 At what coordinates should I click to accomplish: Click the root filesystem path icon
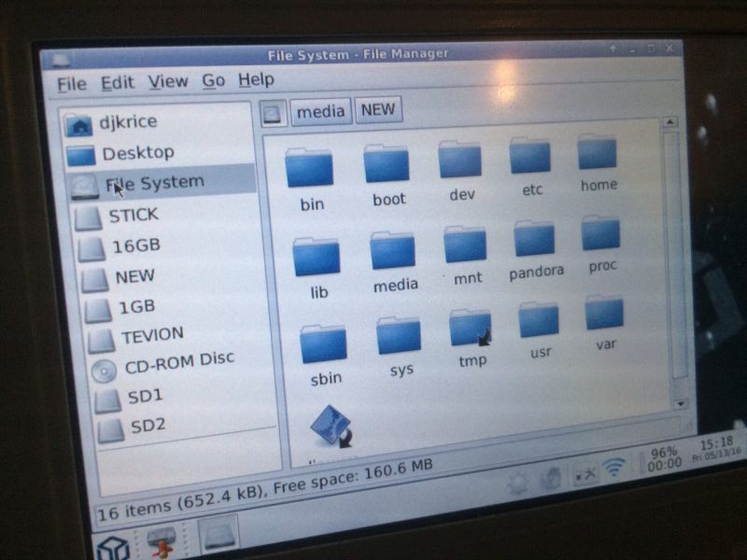(x=272, y=113)
